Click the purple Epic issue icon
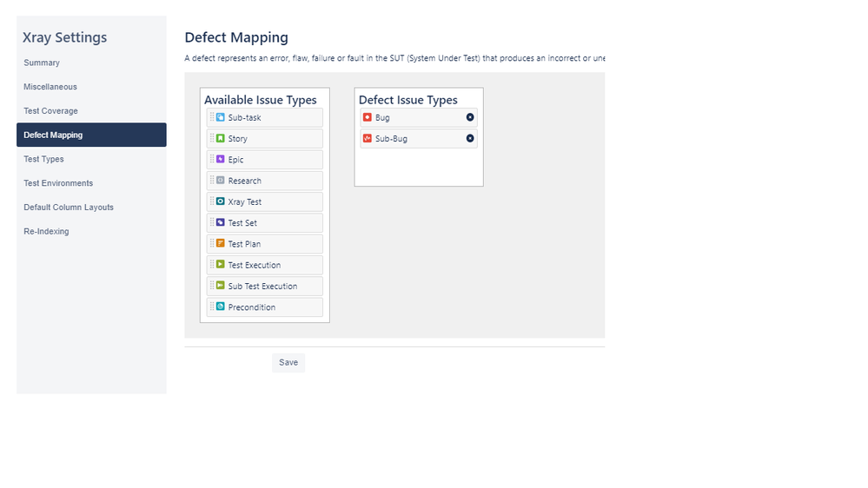 click(x=221, y=160)
